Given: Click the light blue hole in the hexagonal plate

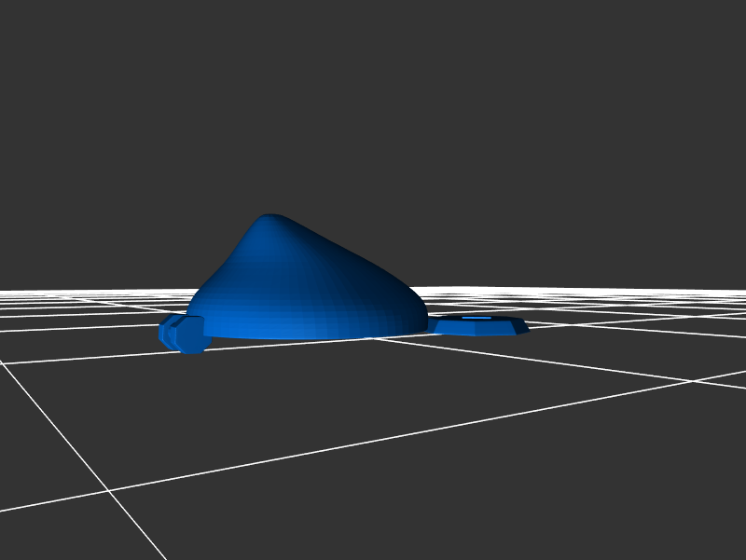Looking at the screenshot, I should coord(477,319).
